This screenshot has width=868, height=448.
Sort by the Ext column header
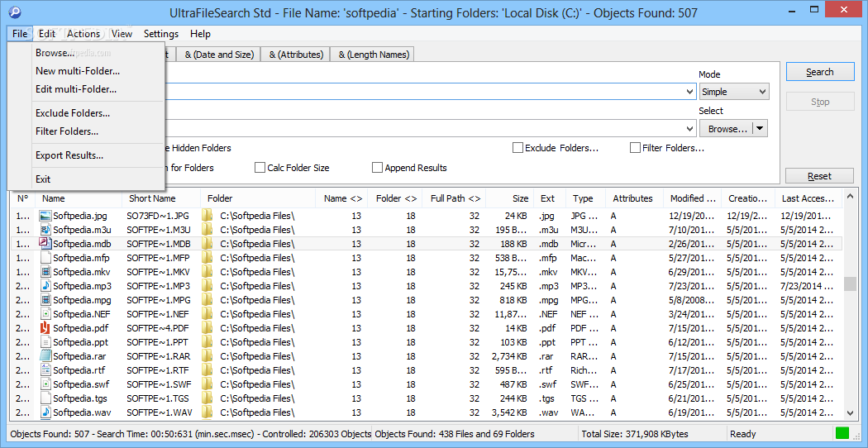click(x=551, y=198)
